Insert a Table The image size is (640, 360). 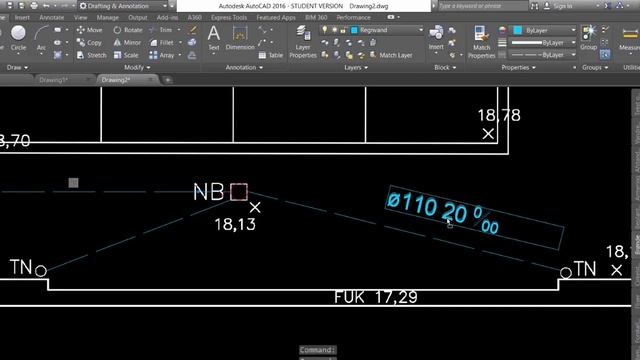(271, 55)
